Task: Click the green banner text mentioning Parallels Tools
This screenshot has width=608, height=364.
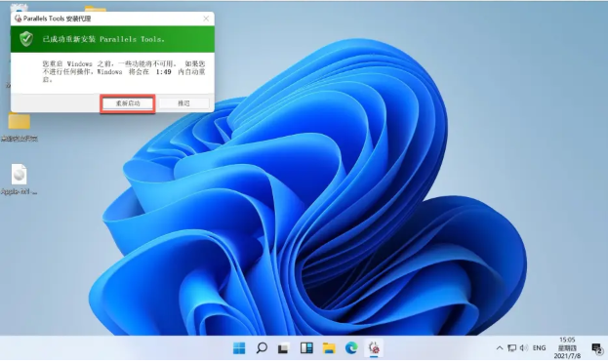Action: [103, 39]
